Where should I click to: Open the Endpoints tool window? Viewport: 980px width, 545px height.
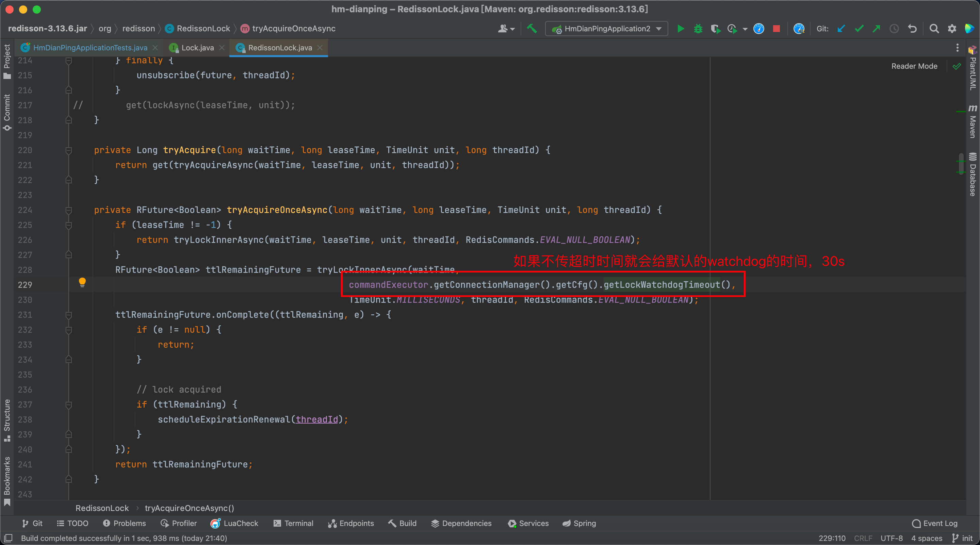(x=351, y=523)
